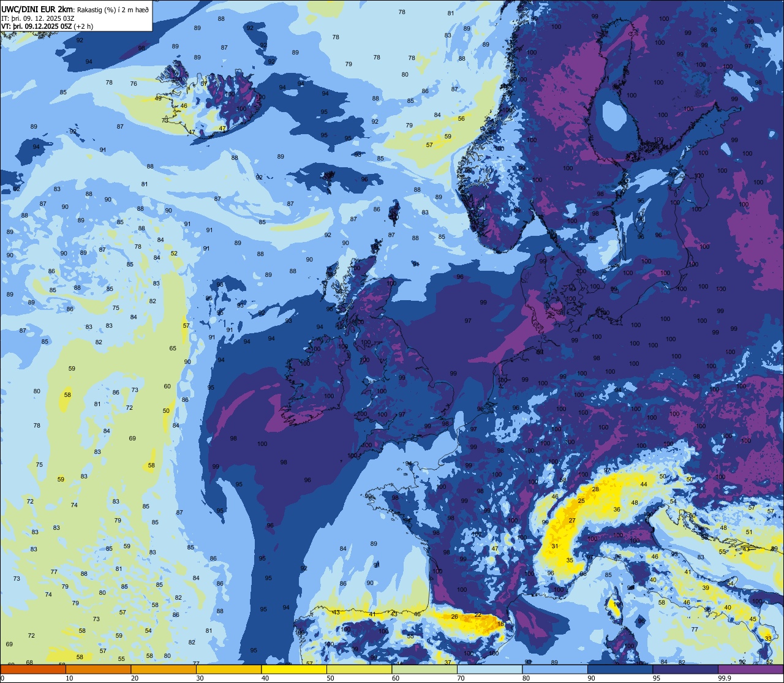Click the humidity value "36" in the eastern Alps
The height and width of the screenshot is (683, 784).
(x=617, y=510)
